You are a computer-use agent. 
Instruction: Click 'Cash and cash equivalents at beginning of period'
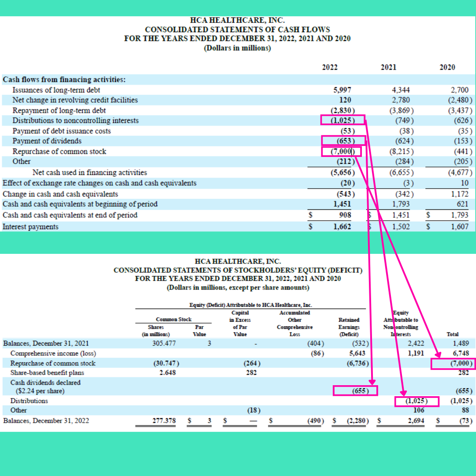tap(80, 204)
